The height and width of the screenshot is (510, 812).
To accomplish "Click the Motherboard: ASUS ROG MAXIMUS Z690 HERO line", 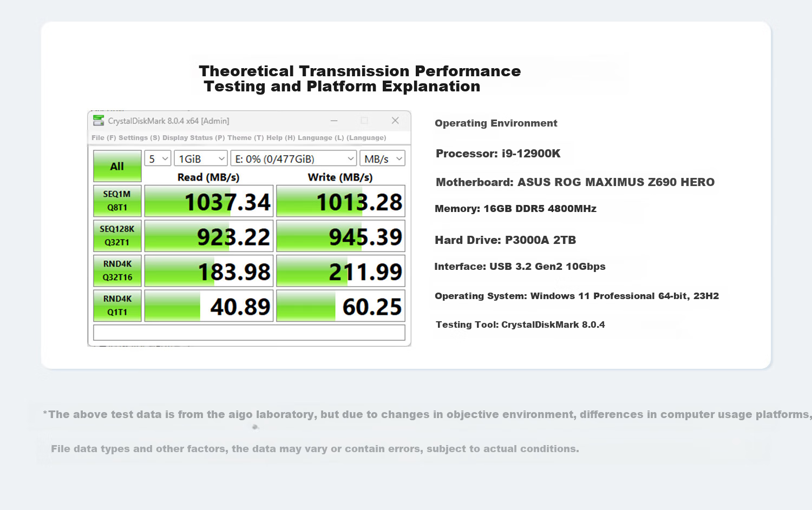I will click(575, 182).
